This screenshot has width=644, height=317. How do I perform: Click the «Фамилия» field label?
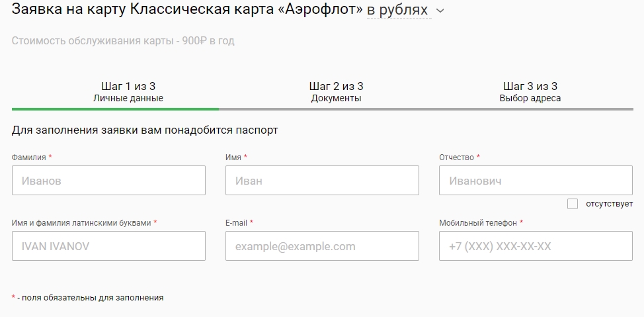(28, 158)
